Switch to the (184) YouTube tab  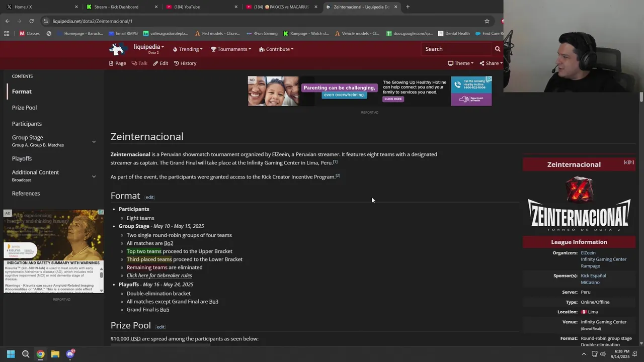[201, 7]
